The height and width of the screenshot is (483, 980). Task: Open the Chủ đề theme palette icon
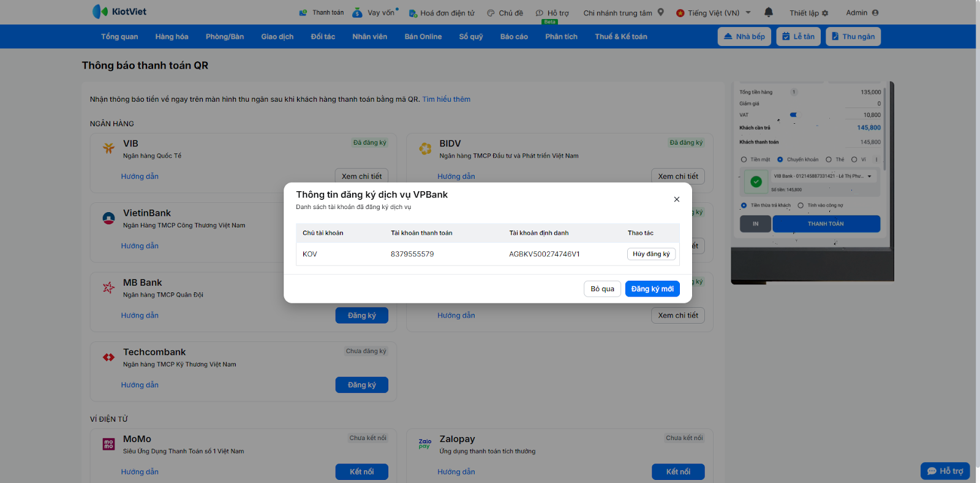click(x=491, y=13)
